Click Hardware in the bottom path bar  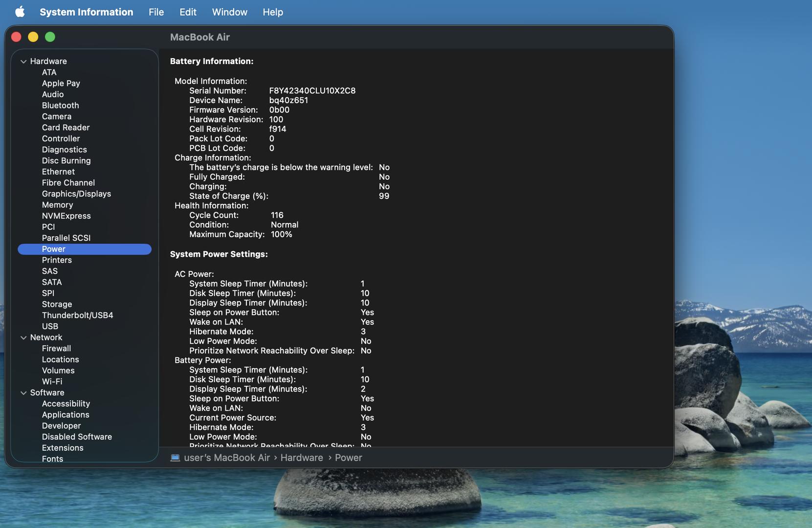302,458
